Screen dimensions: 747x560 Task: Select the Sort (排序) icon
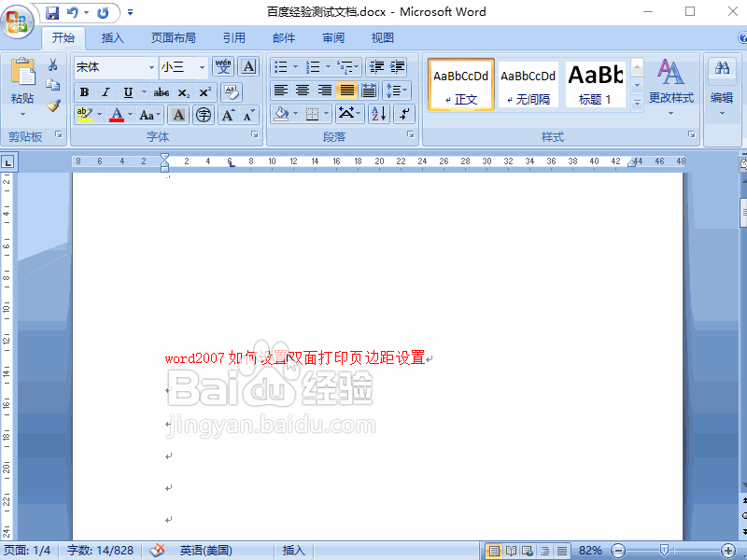click(x=379, y=114)
